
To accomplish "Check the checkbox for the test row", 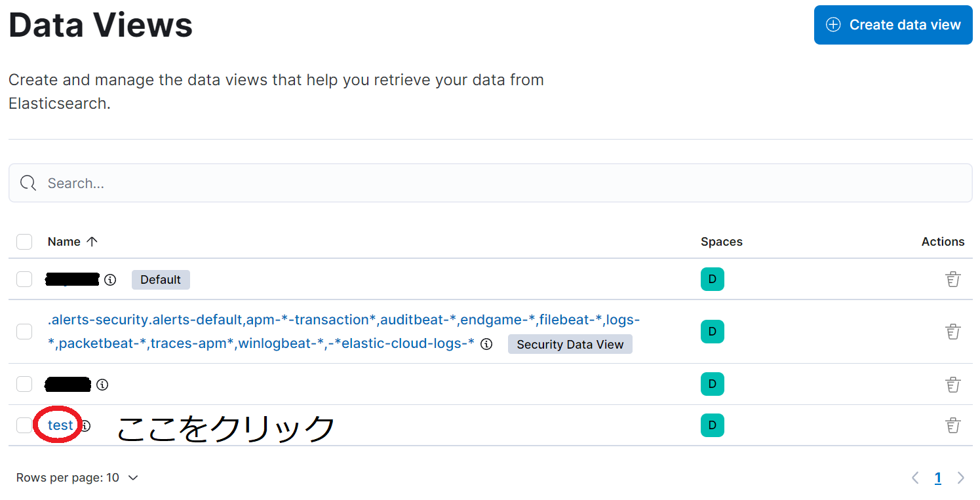I will coord(24,425).
